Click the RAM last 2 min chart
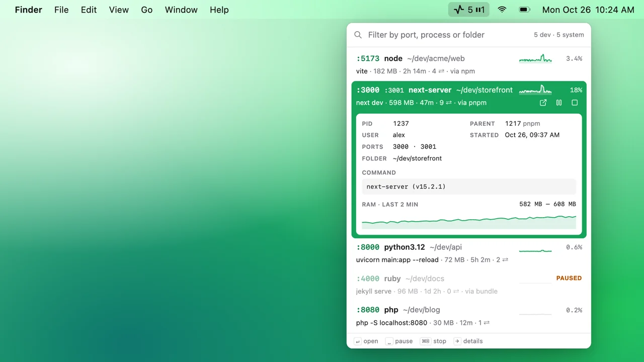Image resolution: width=644 pixels, height=362 pixels. tap(469, 221)
